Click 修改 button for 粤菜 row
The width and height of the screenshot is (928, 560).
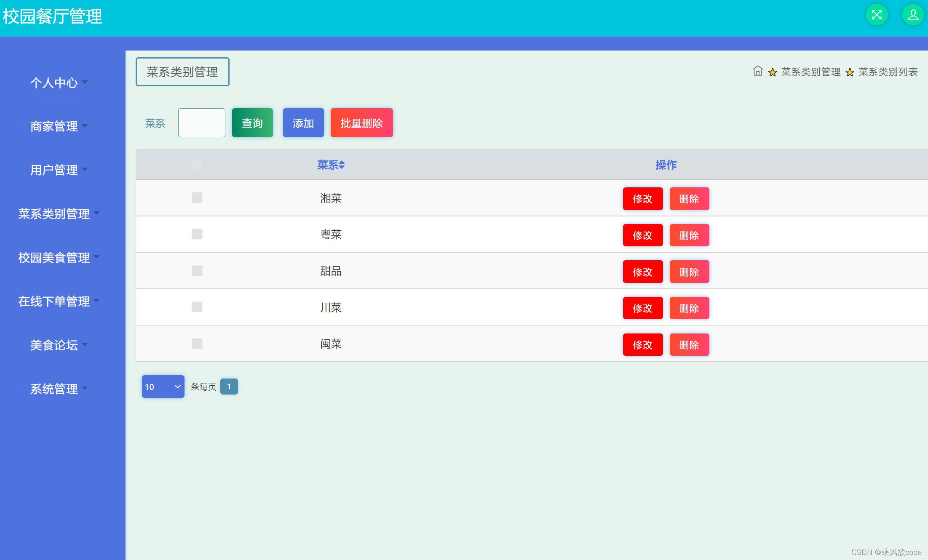(642, 235)
